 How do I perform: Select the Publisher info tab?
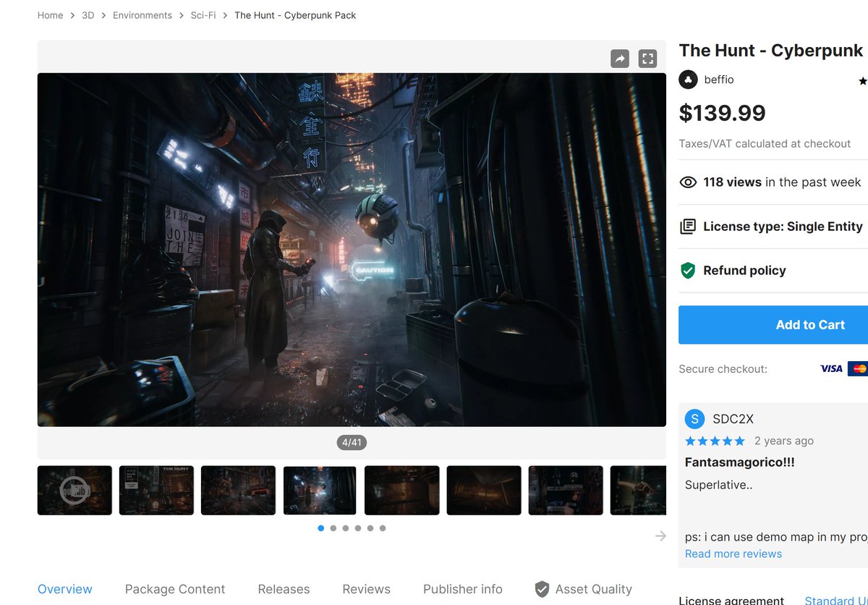point(462,589)
